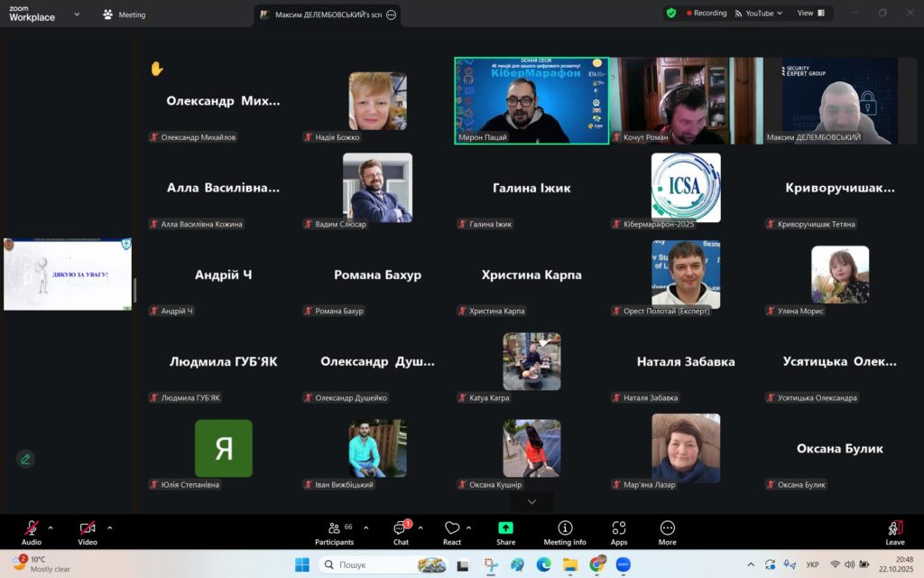Unmute microphone with the Audio button
The height and width of the screenshot is (578, 924).
pos(32,530)
